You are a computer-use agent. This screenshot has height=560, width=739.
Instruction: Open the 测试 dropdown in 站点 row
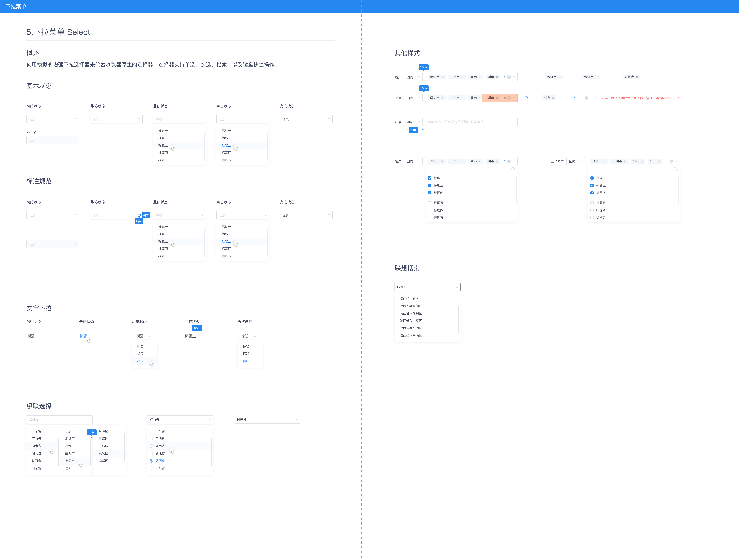coord(413,122)
